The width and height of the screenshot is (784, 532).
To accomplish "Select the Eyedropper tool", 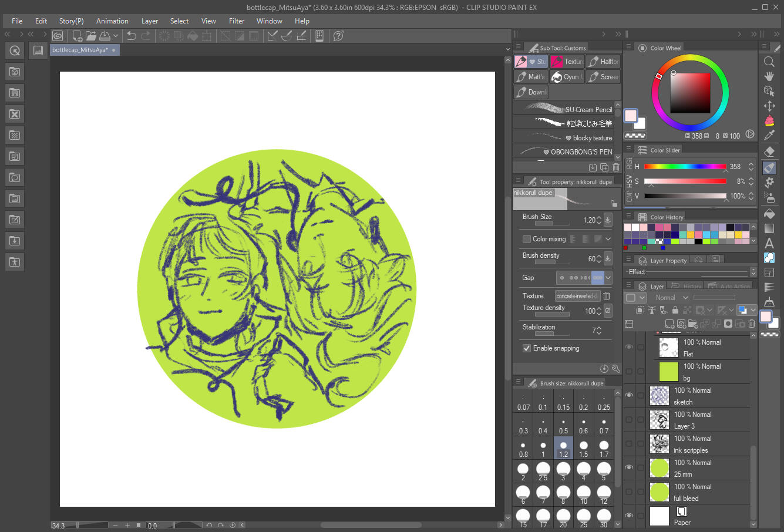I will coord(769,136).
